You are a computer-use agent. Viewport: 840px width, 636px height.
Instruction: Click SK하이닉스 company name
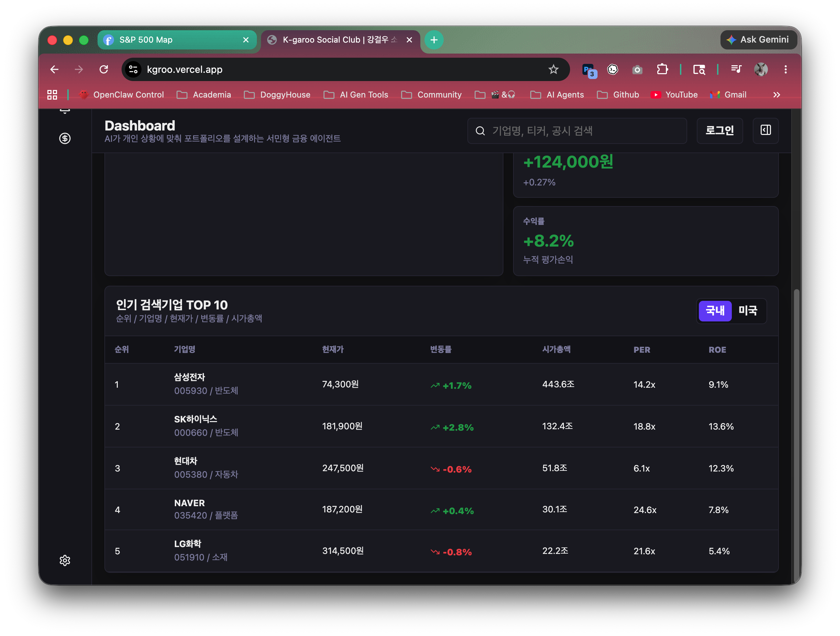(x=195, y=419)
